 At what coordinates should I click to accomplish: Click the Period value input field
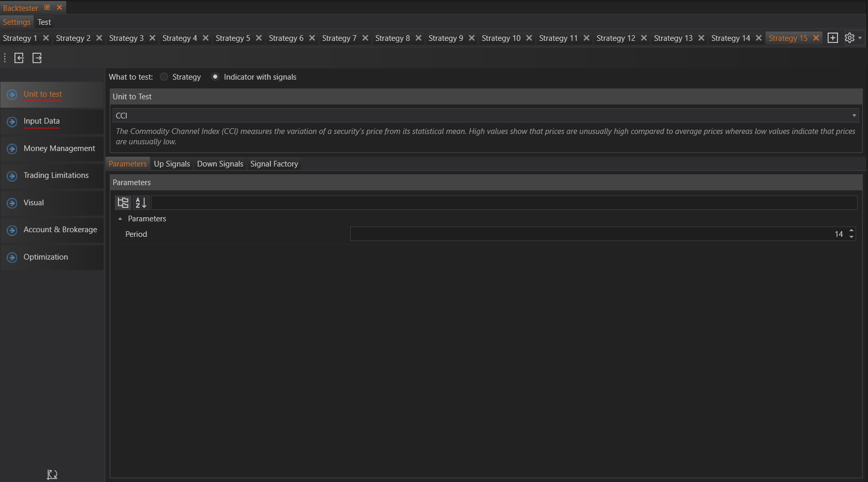point(595,234)
